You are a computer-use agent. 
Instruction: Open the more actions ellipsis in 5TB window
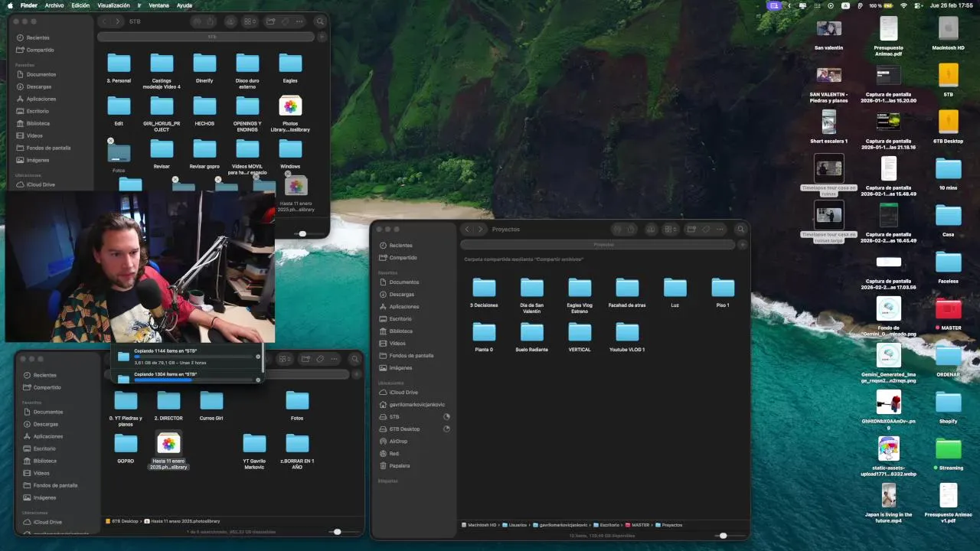click(299, 21)
